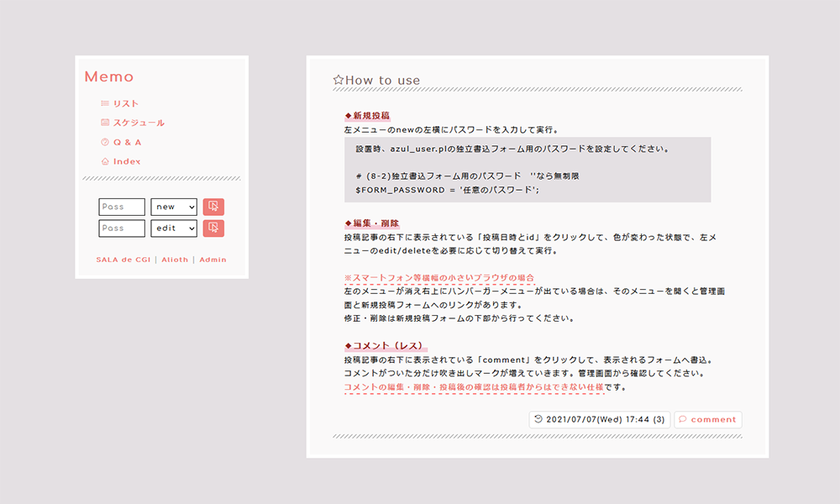
Task: Open the Admin page link
Action: 213,260
